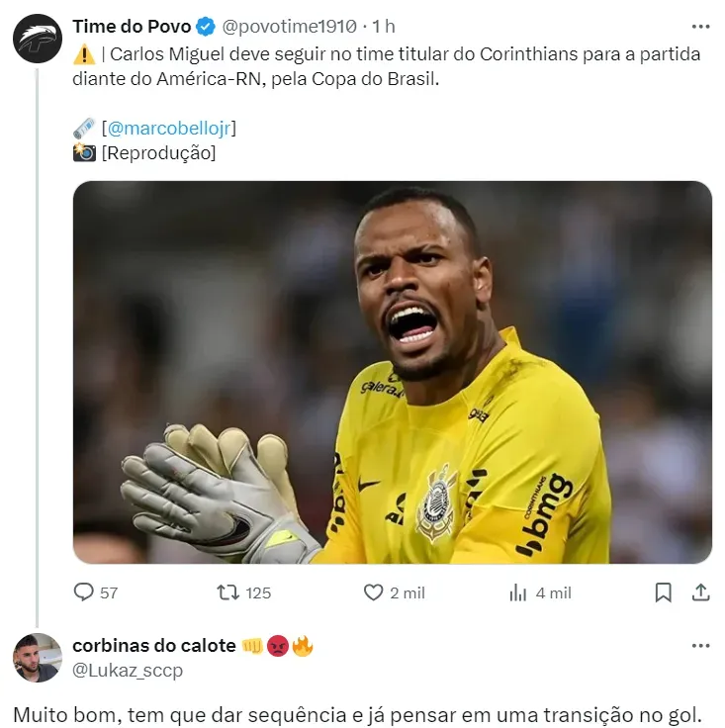Click the Time do Povo display name
The width and height of the screenshot is (725, 728).
(x=132, y=27)
